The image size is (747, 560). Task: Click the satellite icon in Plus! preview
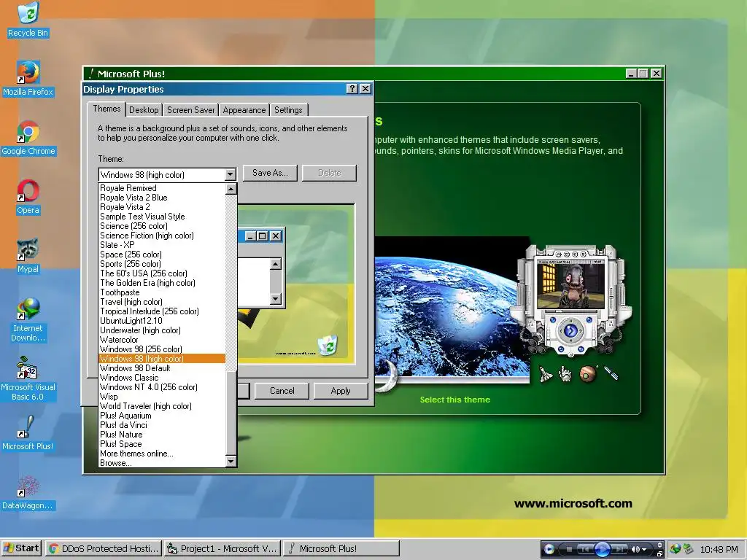611,373
